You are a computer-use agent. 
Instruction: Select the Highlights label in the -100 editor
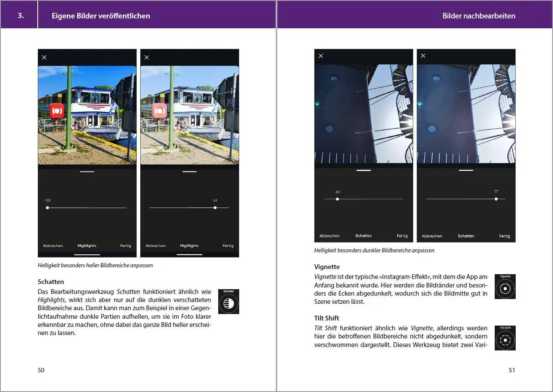87,246
